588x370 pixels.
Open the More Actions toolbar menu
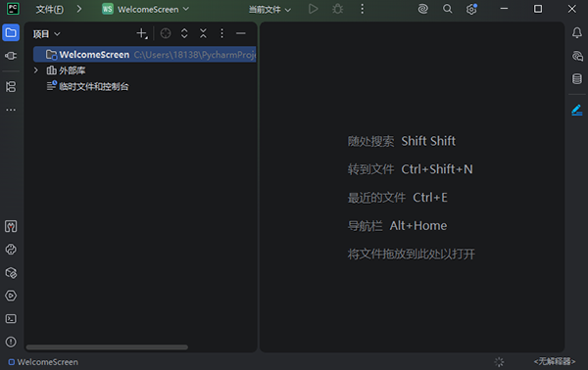[362, 9]
